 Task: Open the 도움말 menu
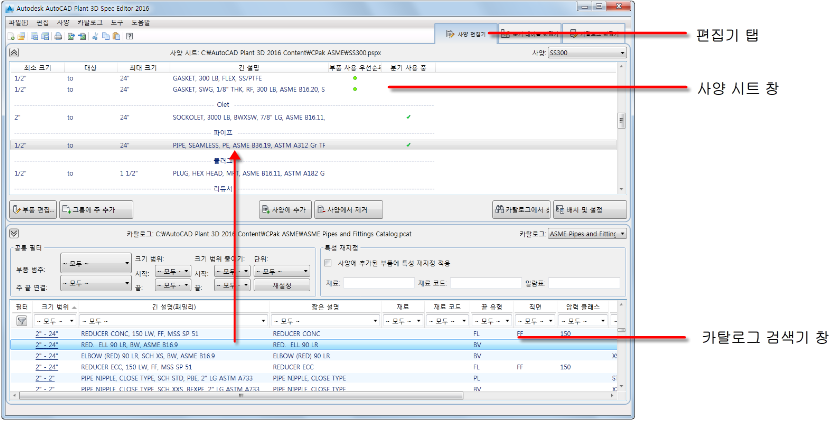[141, 23]
